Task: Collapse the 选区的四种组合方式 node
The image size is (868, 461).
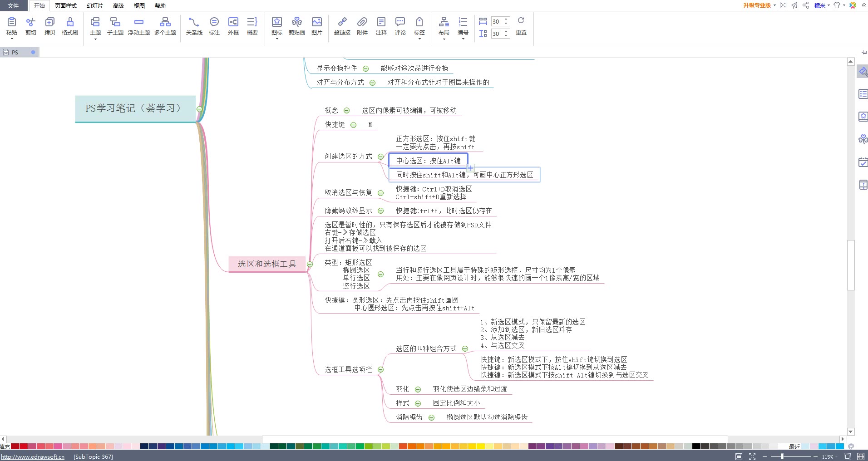Action: tap(465, 348)
